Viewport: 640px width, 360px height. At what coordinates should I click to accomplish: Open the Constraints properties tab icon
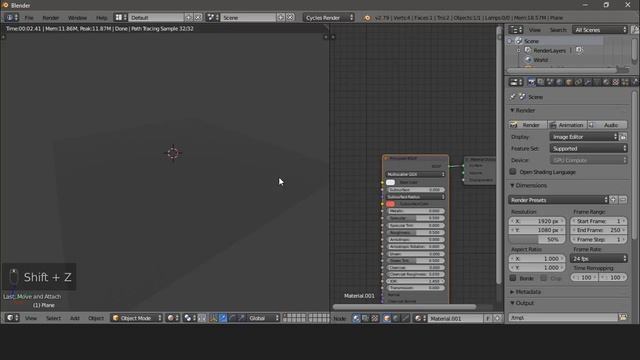click(x=578, y=82)
